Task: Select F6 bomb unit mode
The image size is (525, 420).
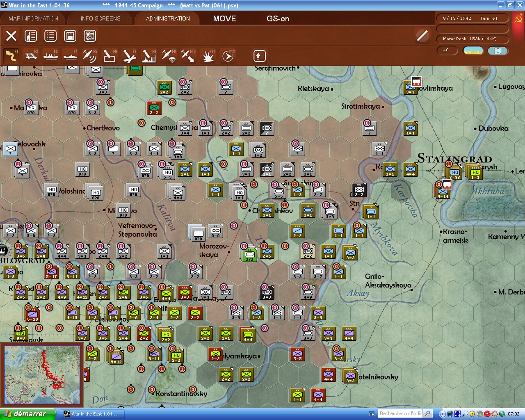Action: [110, 55]
